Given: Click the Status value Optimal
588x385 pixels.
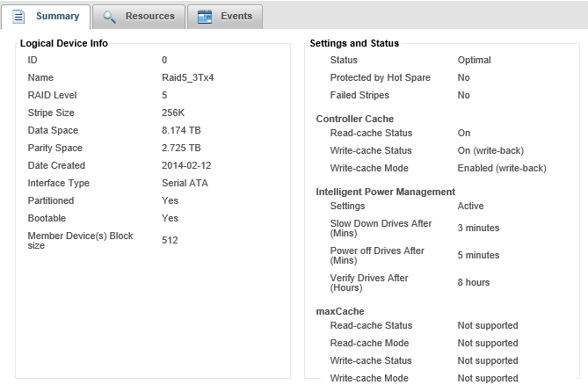Looking at the screenshot, I should click(x=474, y=60).
